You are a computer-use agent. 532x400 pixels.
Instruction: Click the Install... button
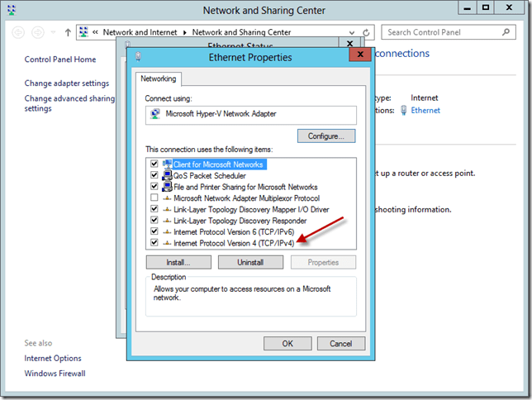click(x=178, y=262)
